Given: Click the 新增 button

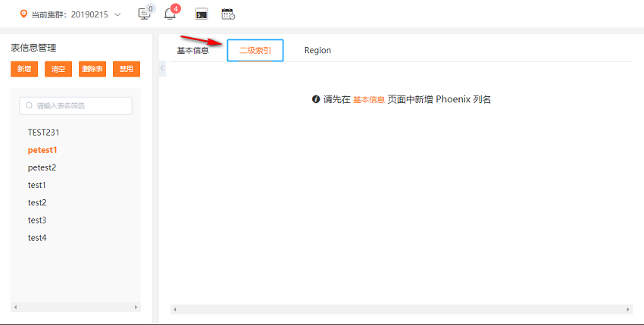Looking at the screenshot, I should (x=24, y=69).
